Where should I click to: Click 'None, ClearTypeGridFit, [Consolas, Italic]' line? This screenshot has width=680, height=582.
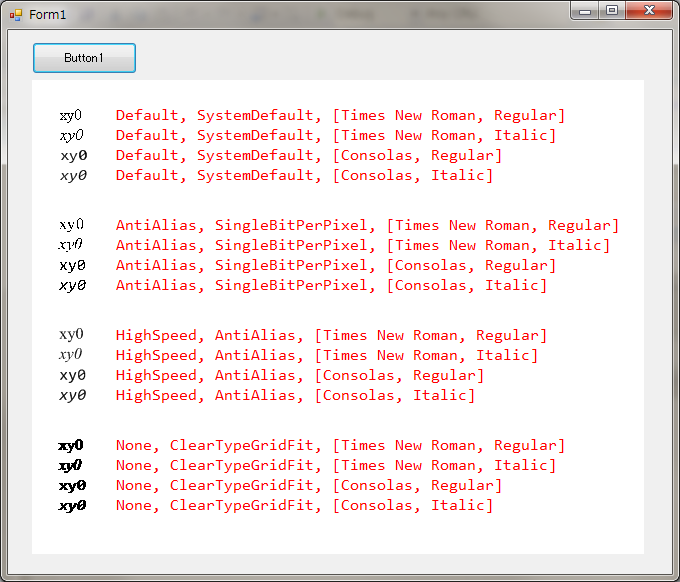click(304, 505)
